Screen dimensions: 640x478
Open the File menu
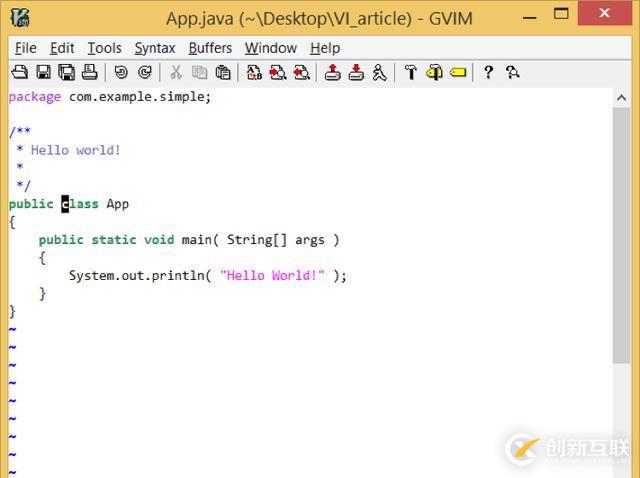(25, 48)
